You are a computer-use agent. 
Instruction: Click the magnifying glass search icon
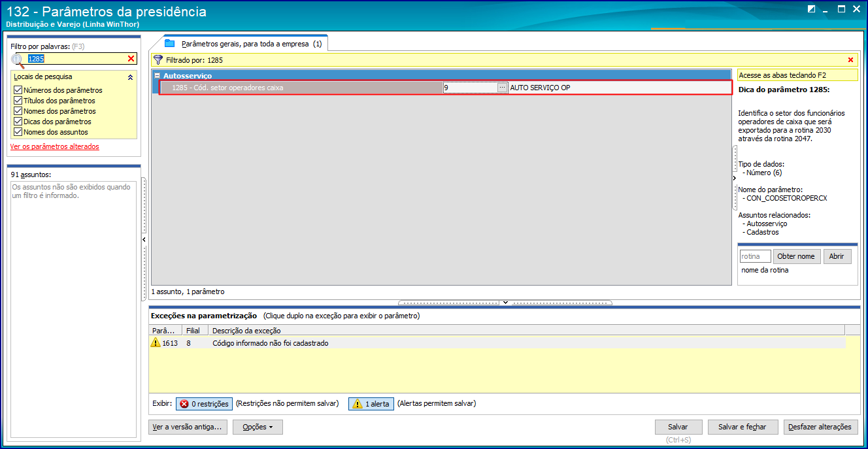pos(18,59)
